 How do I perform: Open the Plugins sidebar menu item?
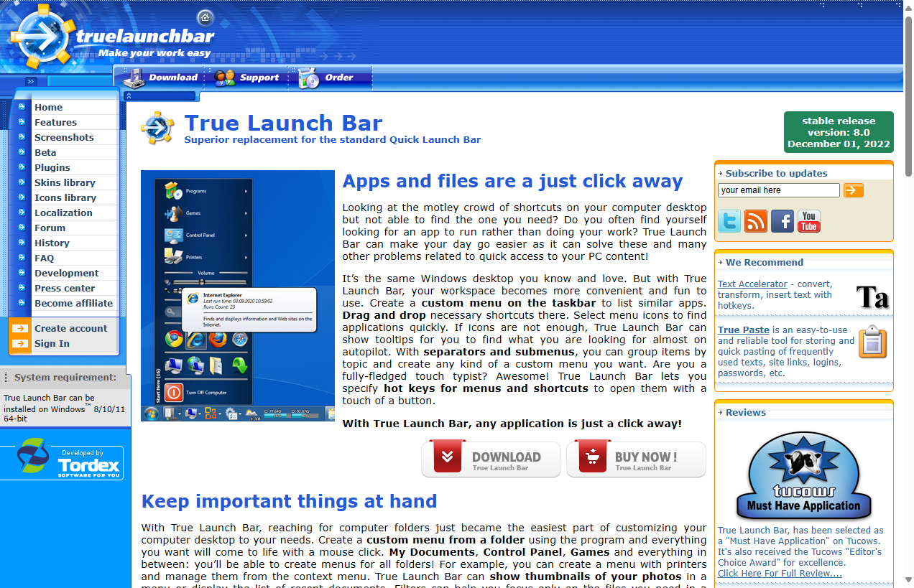(x=52, y=167)
